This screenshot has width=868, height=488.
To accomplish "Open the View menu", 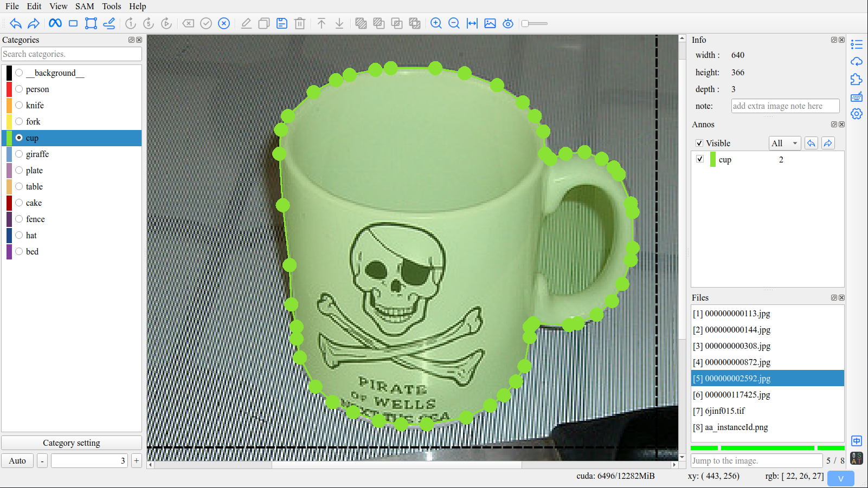I will pyautogui.click(x=59, y=6).
